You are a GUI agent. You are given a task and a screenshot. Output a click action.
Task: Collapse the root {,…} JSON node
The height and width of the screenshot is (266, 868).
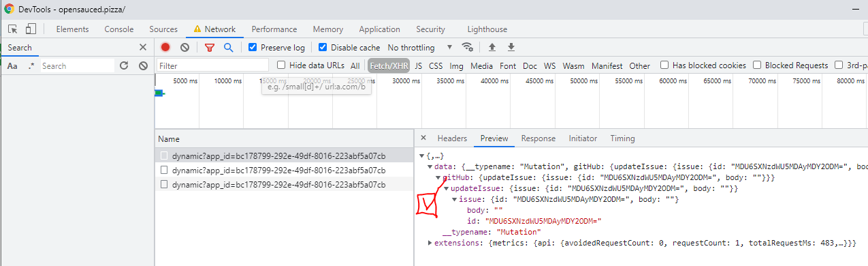[422, 156]
